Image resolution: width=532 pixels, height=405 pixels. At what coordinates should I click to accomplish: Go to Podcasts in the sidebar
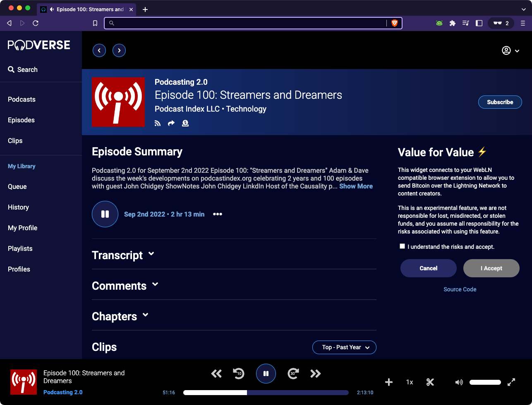click(22, 99)
